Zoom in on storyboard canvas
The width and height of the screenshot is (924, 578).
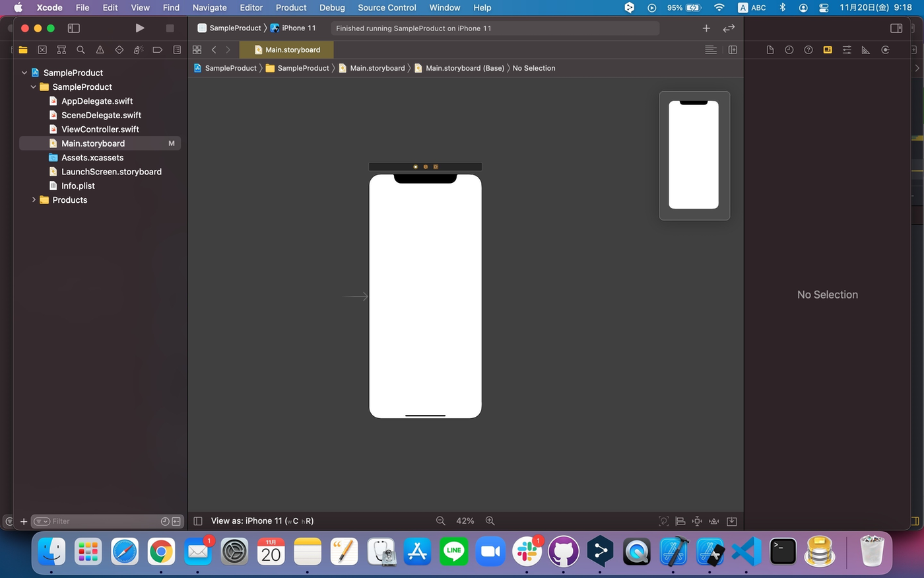(x=490, y=521)
